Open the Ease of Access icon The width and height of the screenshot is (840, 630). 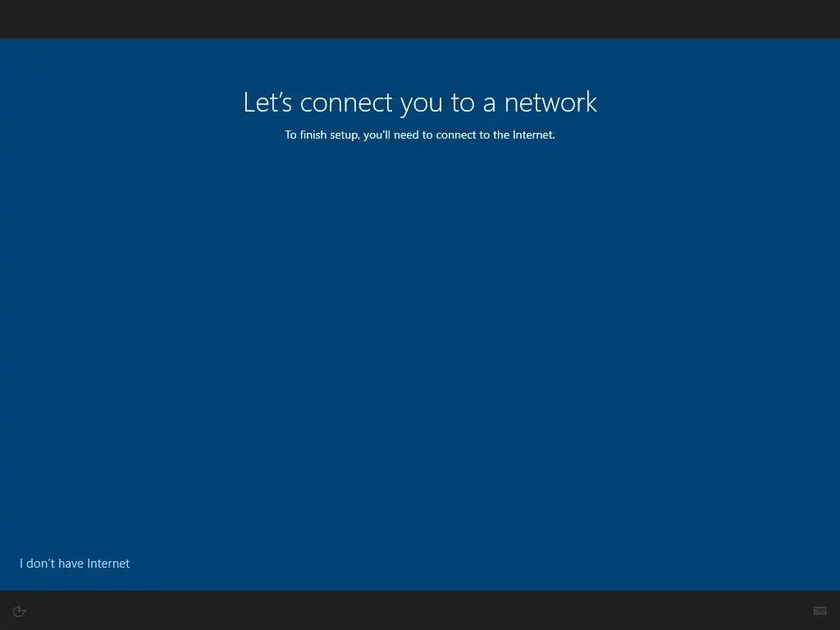(x=20, y=610)
